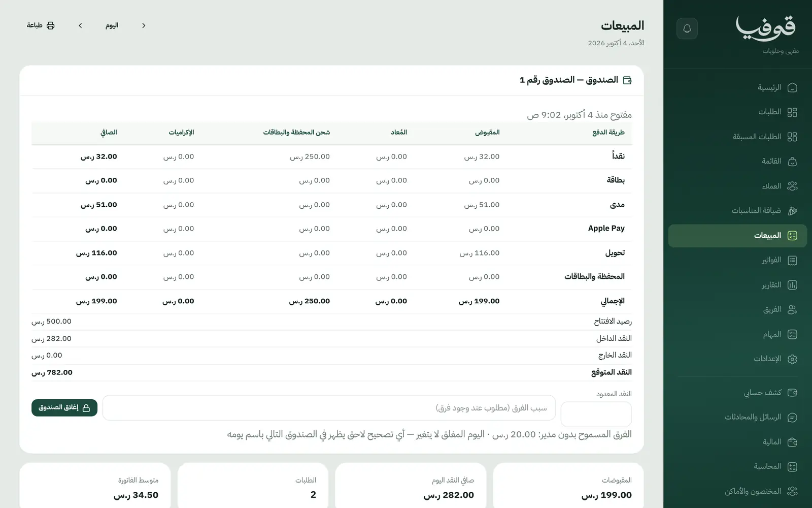Click the تحويل row label
Viewport: 812px width, 508px height.
pyautogui.click(x=615, y=253)
